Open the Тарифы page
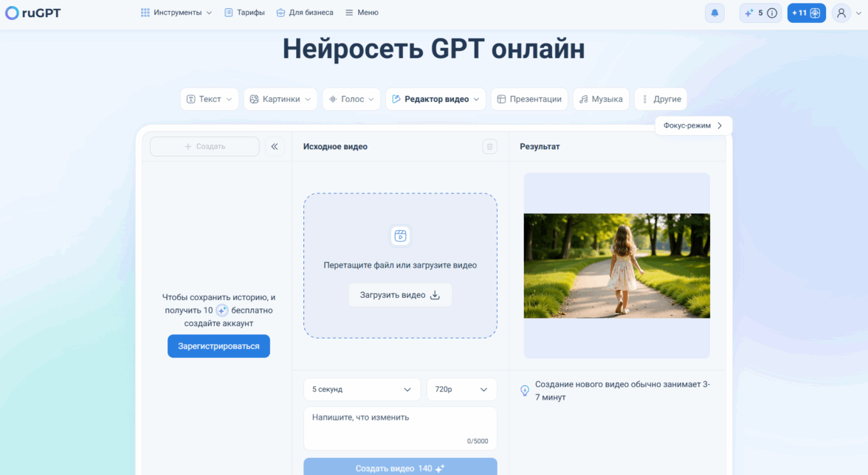The width and height of the screenshot is (868, 475). (x=244, y=13)
